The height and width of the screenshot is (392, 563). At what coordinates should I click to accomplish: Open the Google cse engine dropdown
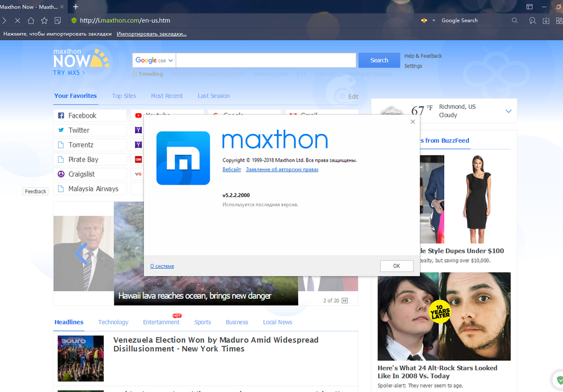154,60
